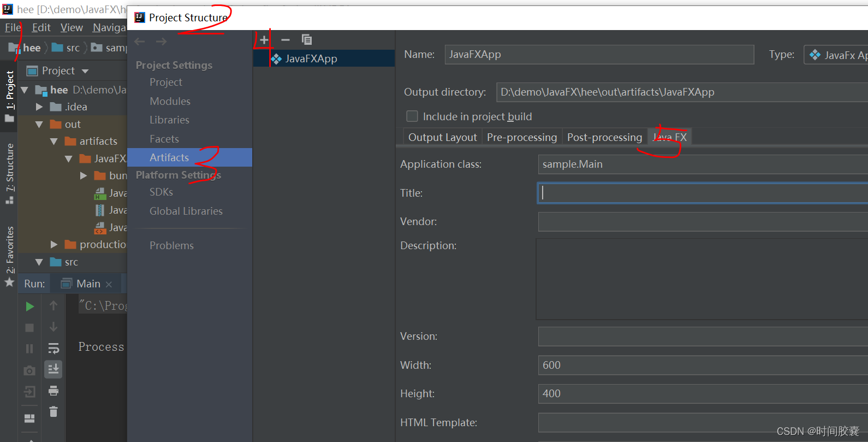Open Global Libraries settings
Screen dimensions: 868x442
tap(186, 211)
